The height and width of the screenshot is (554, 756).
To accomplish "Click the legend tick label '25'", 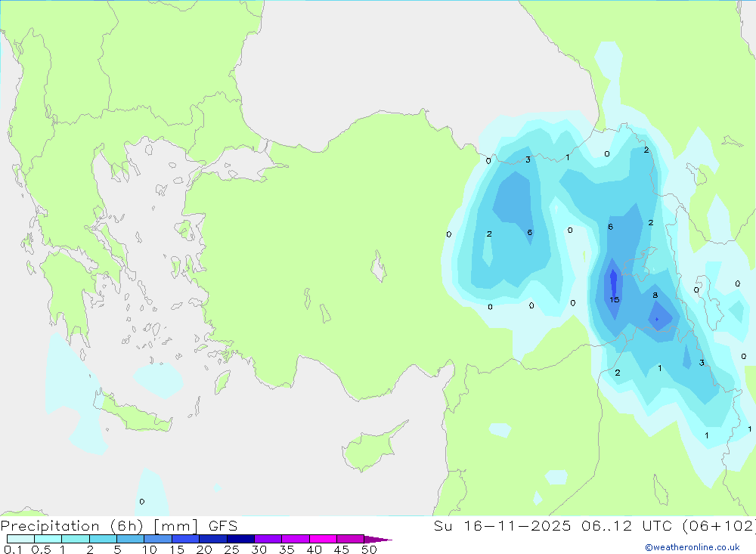I will click(x=232, y=549).
